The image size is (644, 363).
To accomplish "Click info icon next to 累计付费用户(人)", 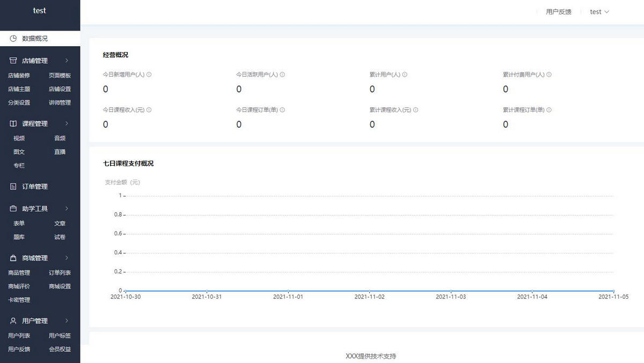I will pos(549,75).
